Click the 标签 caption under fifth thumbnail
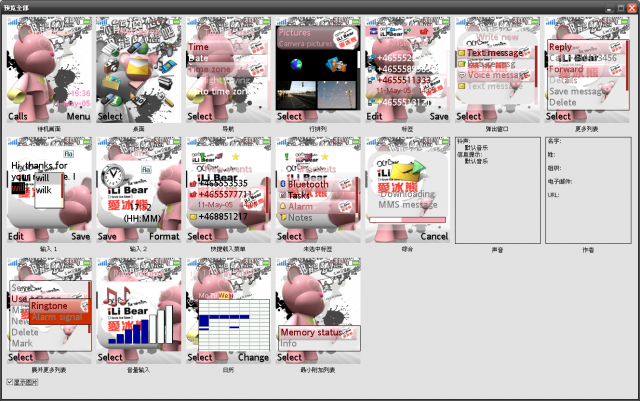Viewport: 640px width, 401px height. point(407,129)
